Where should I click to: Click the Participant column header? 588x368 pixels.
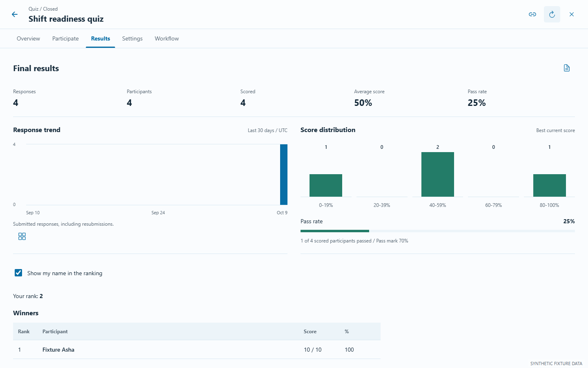[x=55, y=332]
